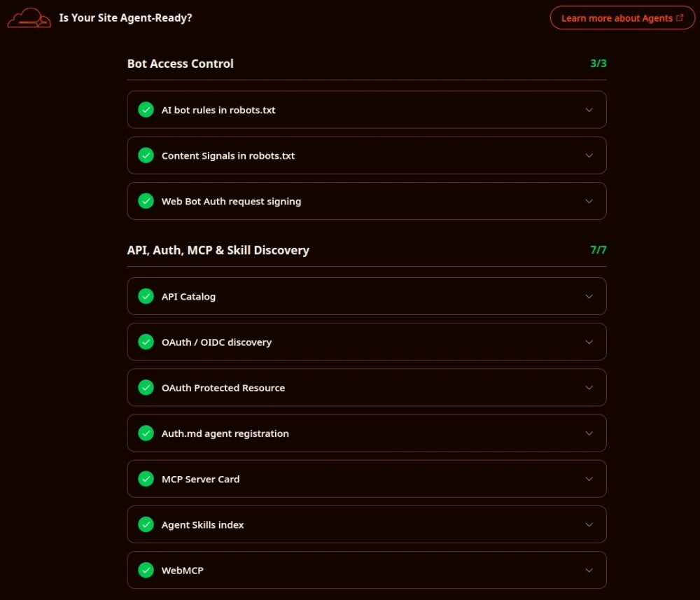This screenshot has width=700, height=600.
Task: Click green check icon beside Content Signals
Action: tap(146, 155)
